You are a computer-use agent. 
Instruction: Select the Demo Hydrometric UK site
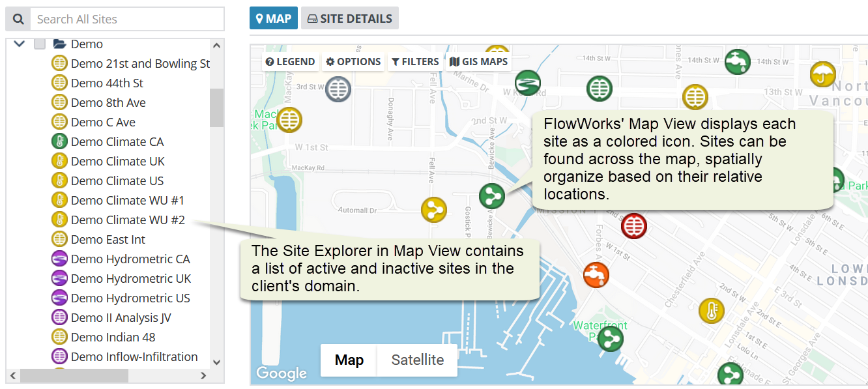tap(131, 278)
